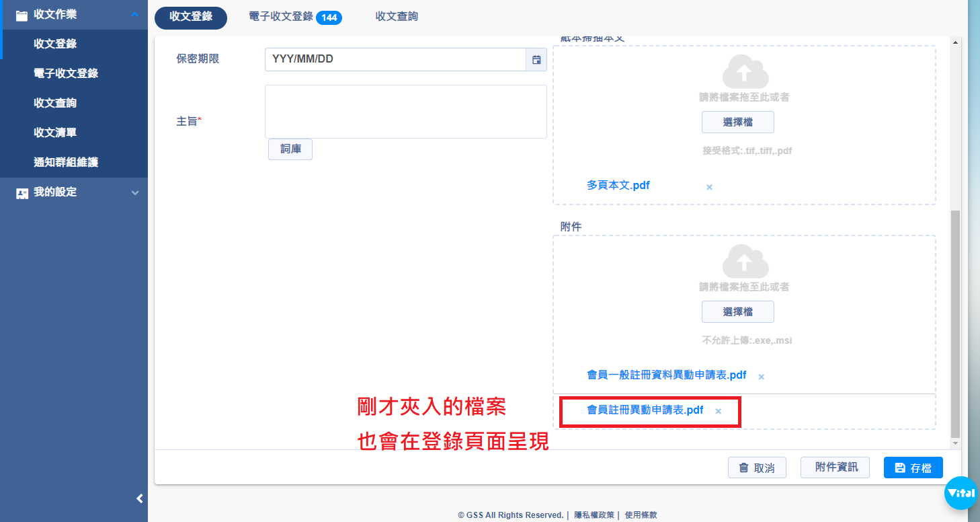Screen dimensions: 980x522
Task: Click the cloud upload icon for scanned document
Action: pos(745,71)
